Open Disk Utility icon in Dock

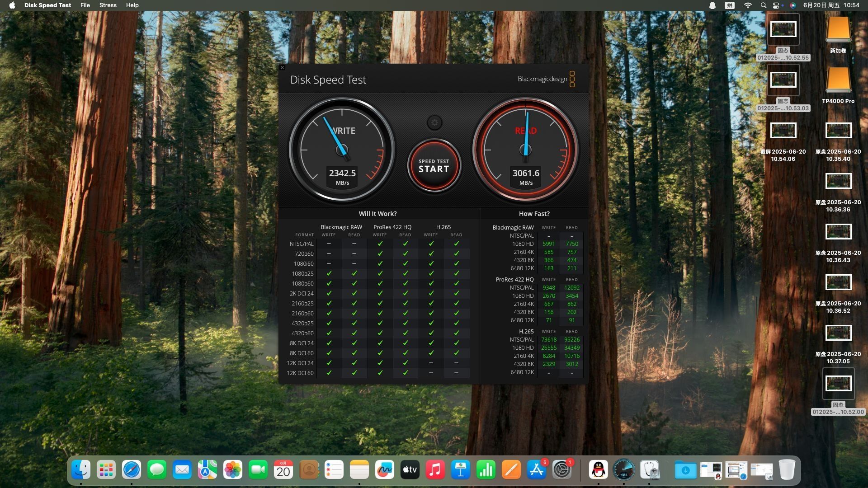point(649,470)
